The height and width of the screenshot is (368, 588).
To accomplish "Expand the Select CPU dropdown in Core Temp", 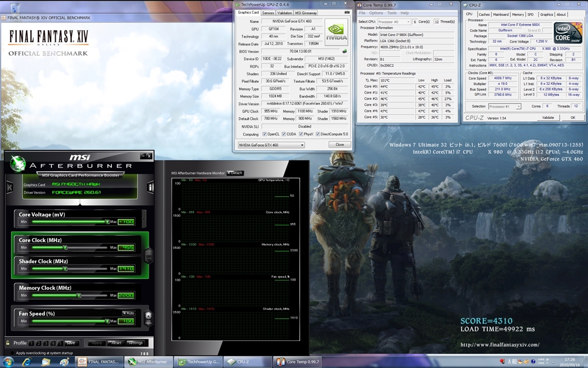I will [x=394, y=21].
